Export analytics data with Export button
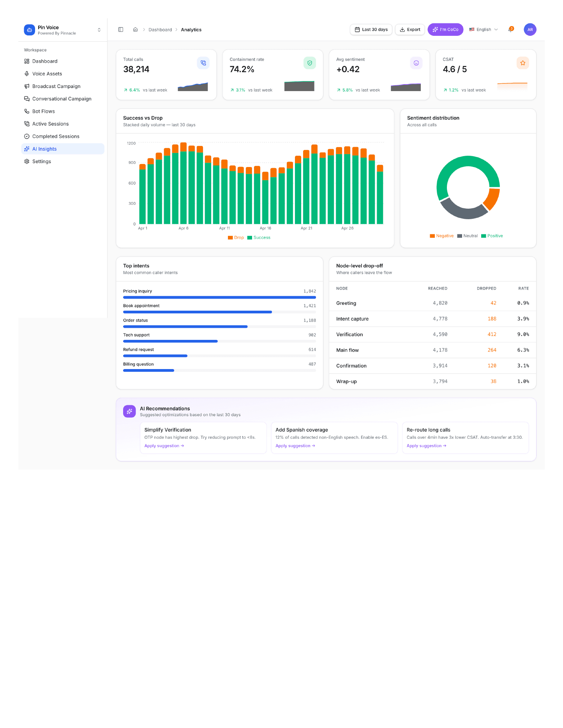 tap(410, 30)
